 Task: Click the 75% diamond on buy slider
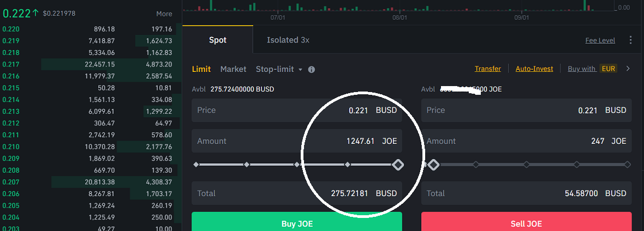click(347, 164)
